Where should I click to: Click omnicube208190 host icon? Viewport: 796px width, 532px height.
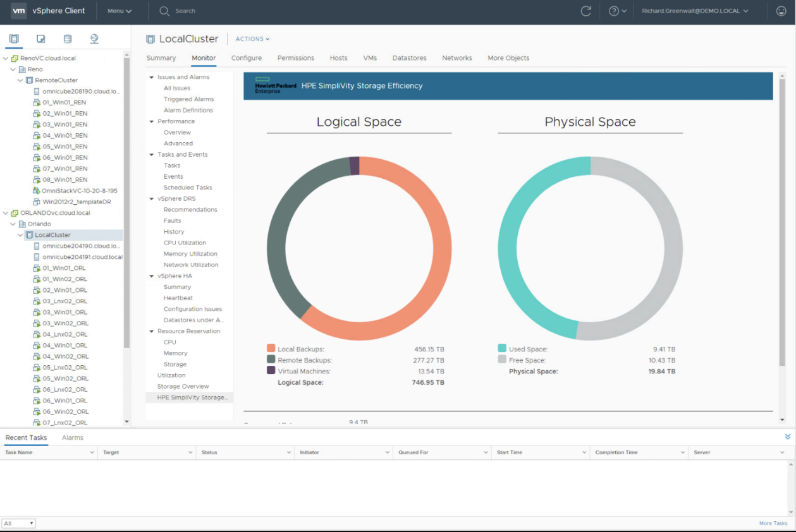tap(37, 92)
